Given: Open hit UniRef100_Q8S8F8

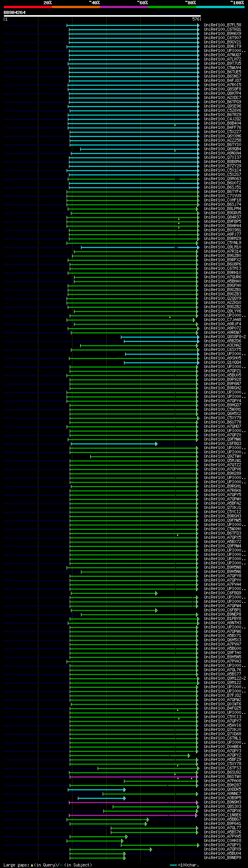Looking at the screenshot, I should pos(222,89).
